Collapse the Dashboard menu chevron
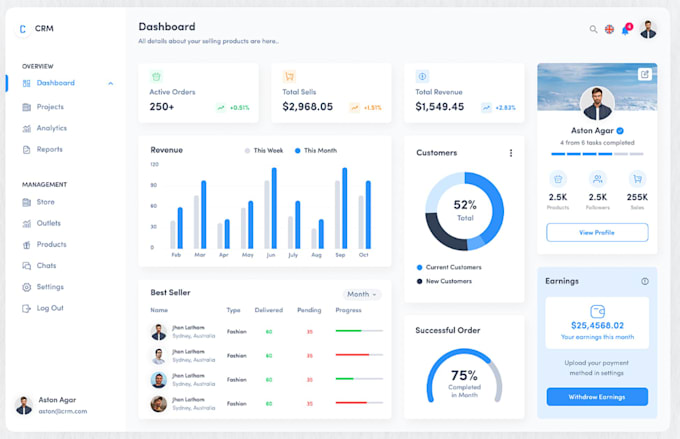The width and height of the screenshot is (680, 439). coord(111,83)
